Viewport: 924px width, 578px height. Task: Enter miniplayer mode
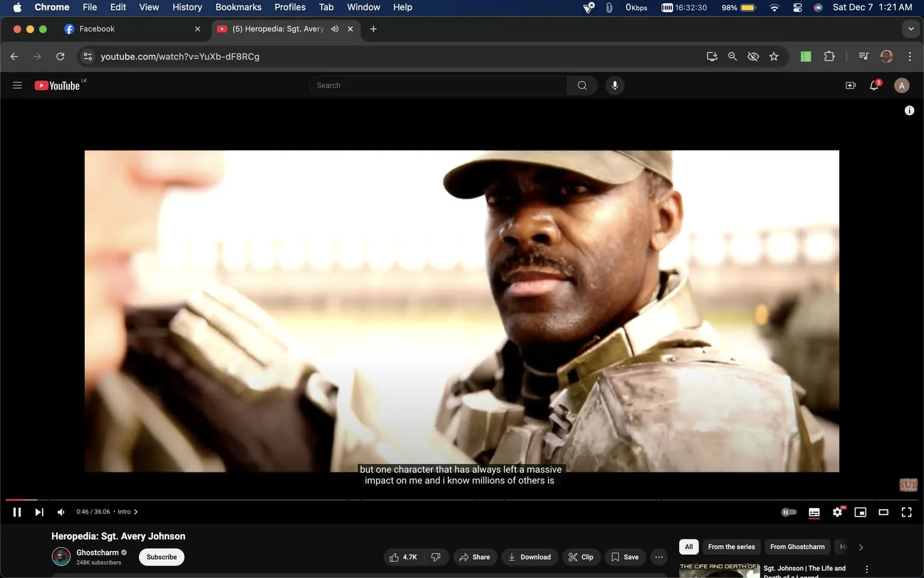point(860,512)
